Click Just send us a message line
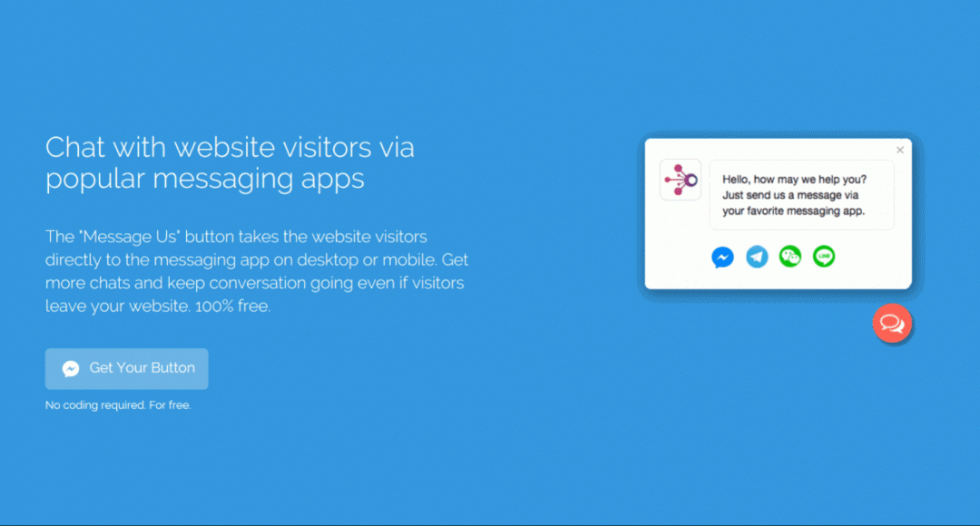980x526 pixels. tap(790, 195)
